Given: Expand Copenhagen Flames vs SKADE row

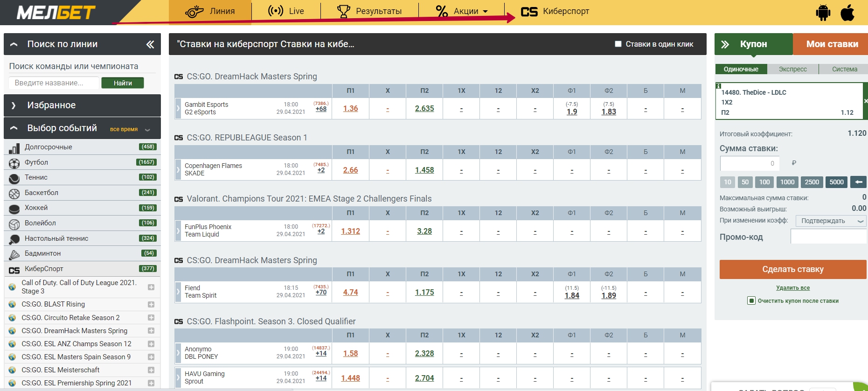Looking at the screenshot, I should [178, 169].
